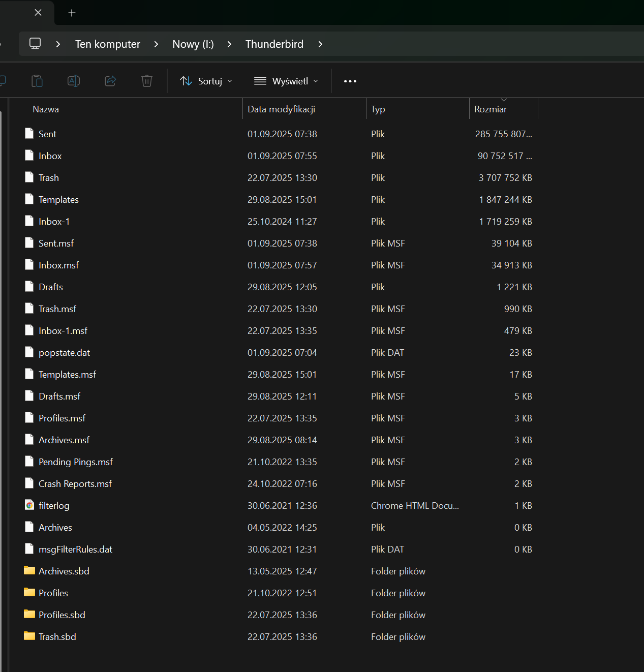The image size is (644, 672).
Task: Navigate to Nowy (I:) in breadcrumb
Action: 193,44
